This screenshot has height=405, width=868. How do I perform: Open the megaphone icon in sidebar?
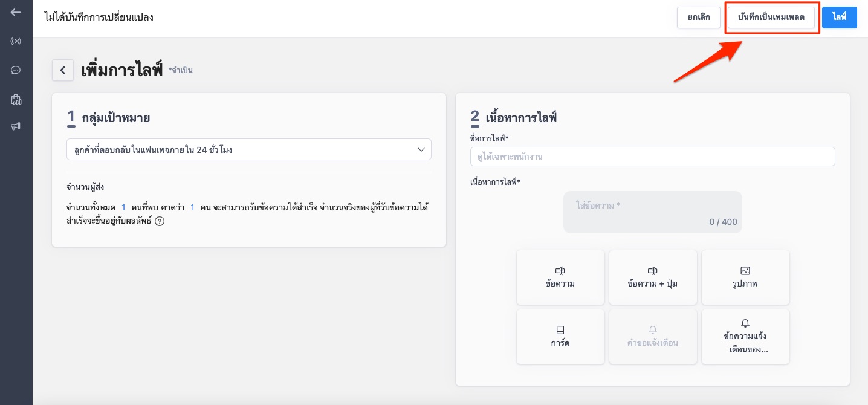tap(16, 126)
